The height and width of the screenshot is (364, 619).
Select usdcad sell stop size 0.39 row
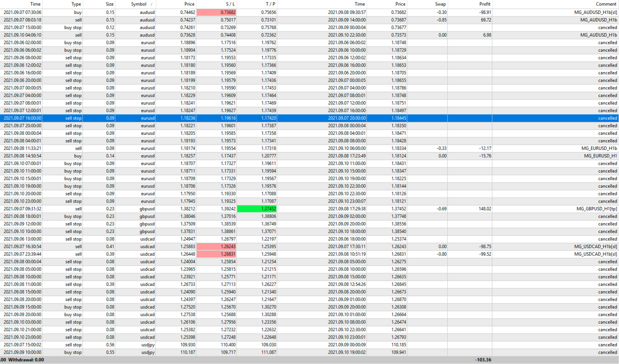pyautogui.click(x=110, y=284)
